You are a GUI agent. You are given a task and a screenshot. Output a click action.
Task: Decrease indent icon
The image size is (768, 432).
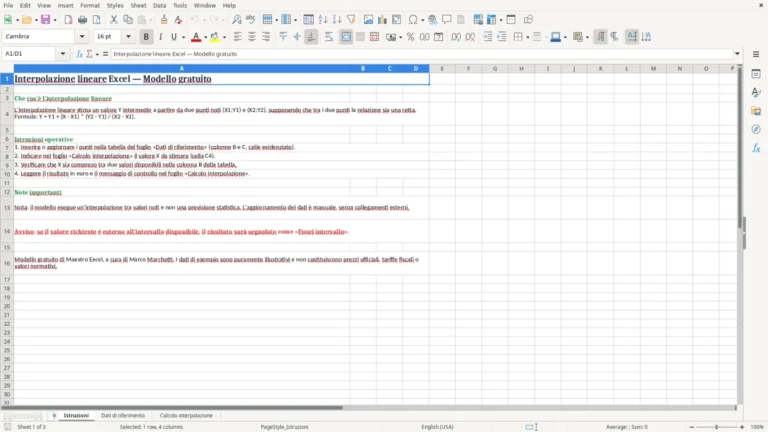(x=502, y=37)
